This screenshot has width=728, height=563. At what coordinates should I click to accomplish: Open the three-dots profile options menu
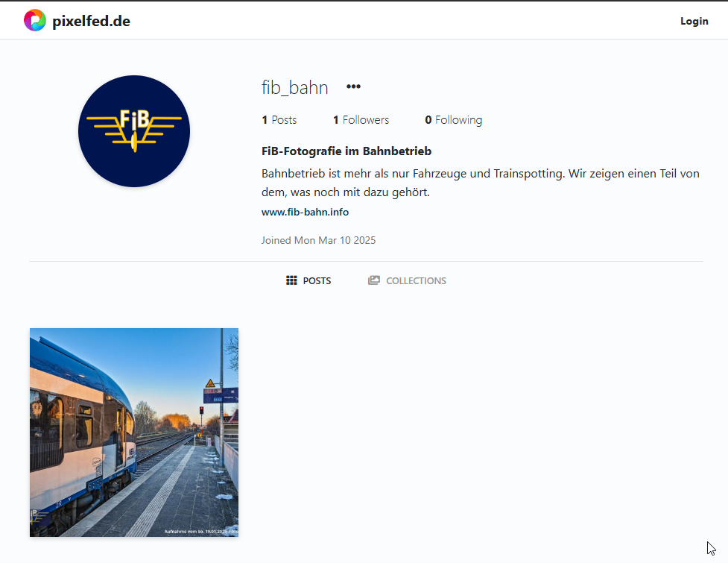tap(353, 87)
